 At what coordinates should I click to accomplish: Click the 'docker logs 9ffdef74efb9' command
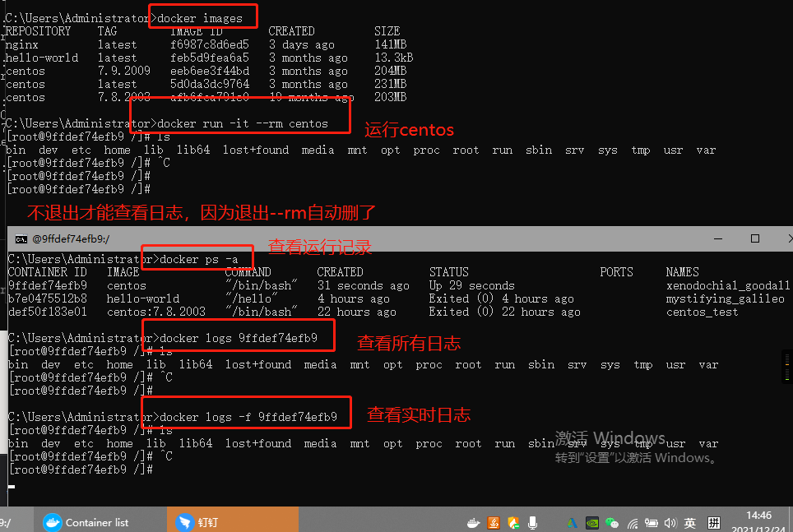click(239, 338)
